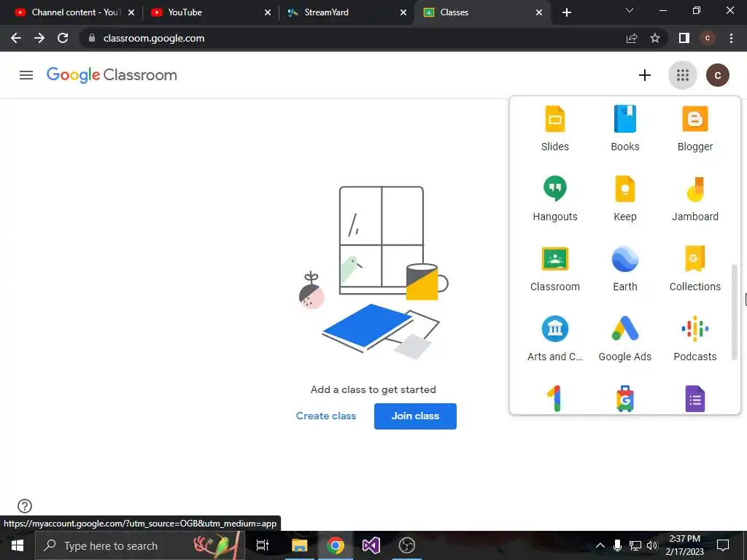The height and width of the screenshot is (560, 747).
Task: Open Task View on the taskbar
Action: pos(263,545)
